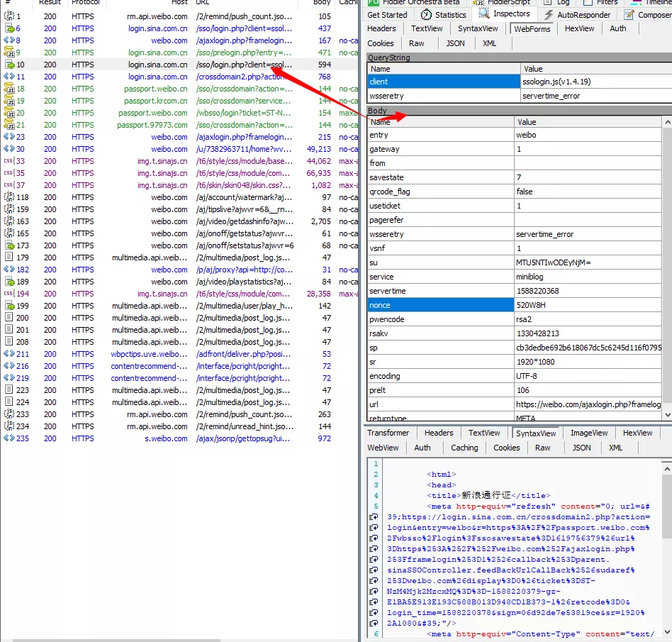Select the 'pwencode' name cell
672x642 pixels.
click(x=441, y=319)
